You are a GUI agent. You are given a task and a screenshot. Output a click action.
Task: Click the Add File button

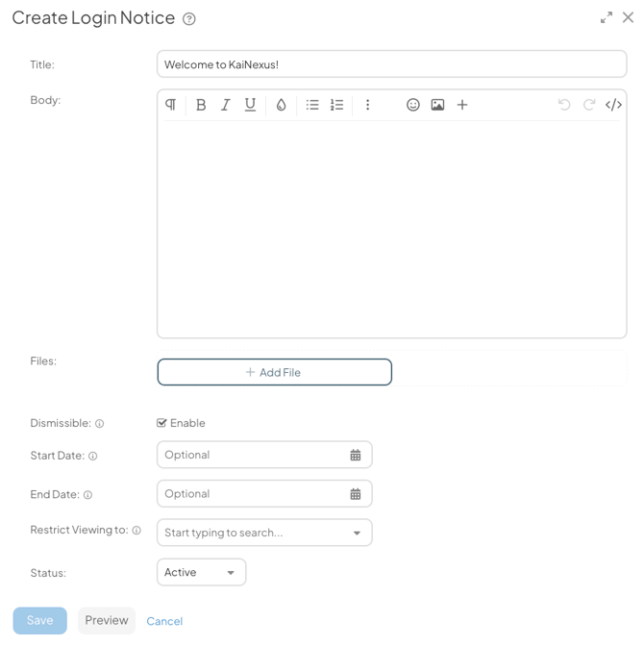point(274,372)
